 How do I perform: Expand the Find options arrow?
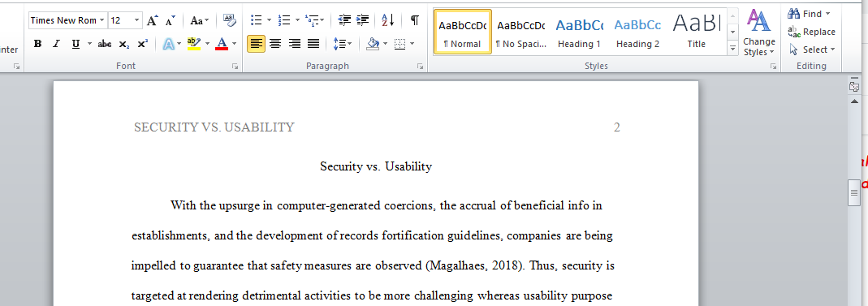[x=828, y=13]
